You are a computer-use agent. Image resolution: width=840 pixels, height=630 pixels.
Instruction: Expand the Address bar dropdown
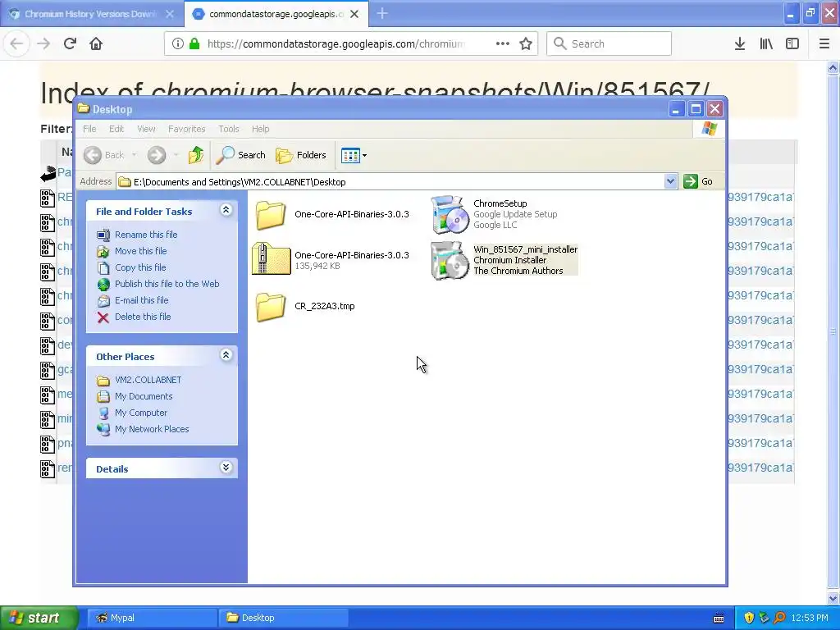point(670,181)
